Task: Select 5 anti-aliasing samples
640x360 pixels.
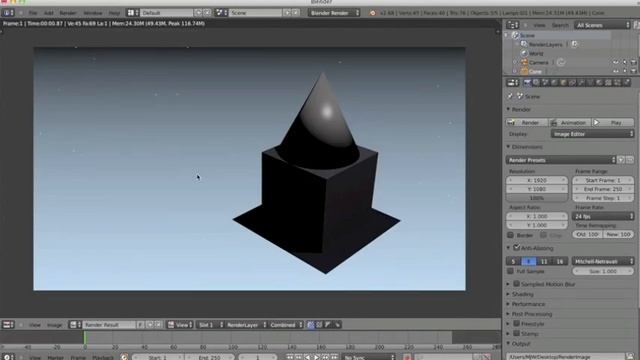Action: coord(513,261)
